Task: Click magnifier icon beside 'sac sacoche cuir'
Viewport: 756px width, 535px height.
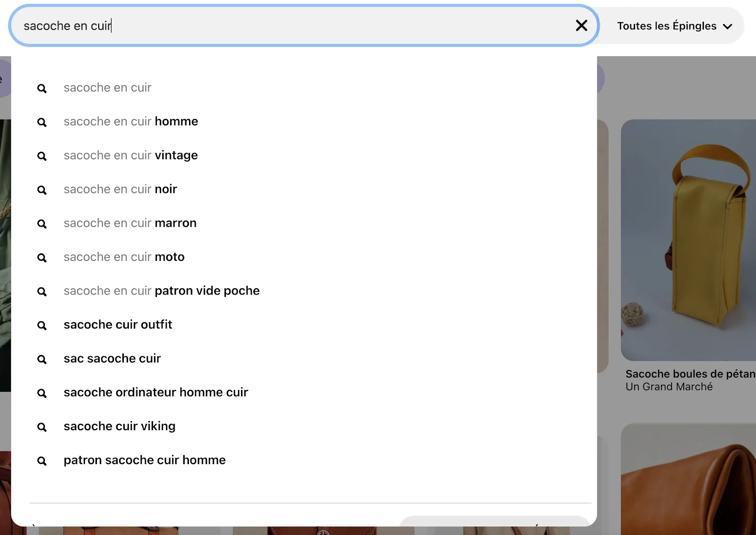Action: click(x=42, y=360)
